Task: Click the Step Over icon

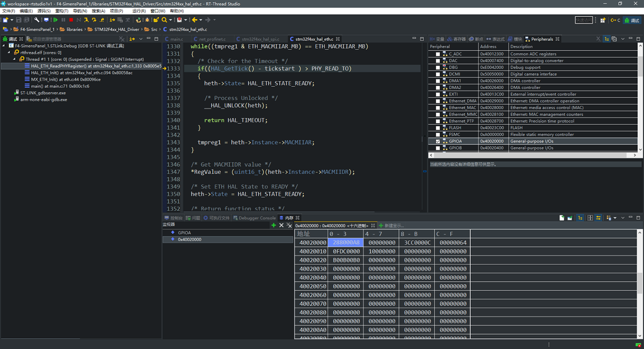Action: pos(94,20)
